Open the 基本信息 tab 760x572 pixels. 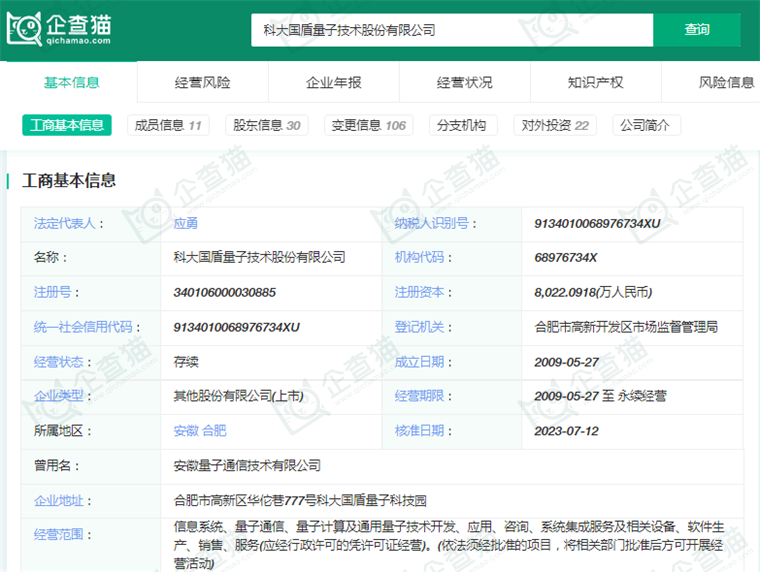coord(72,82)
